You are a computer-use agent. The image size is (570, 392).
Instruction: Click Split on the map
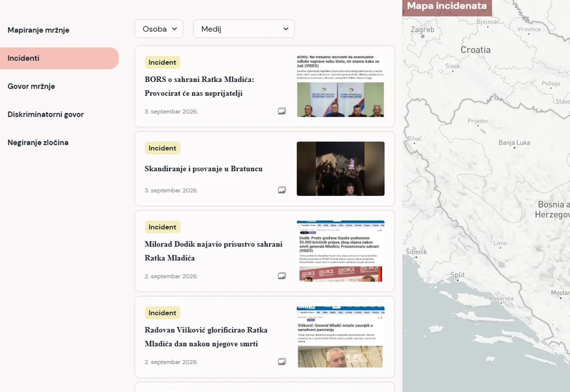457,275
